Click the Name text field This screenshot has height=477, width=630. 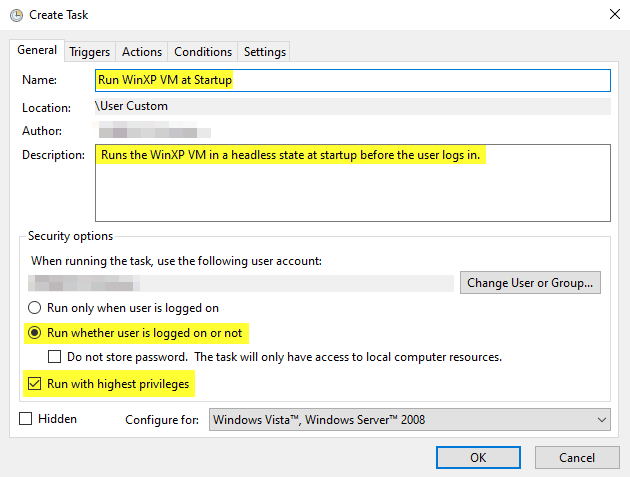[x=352, y=80]
